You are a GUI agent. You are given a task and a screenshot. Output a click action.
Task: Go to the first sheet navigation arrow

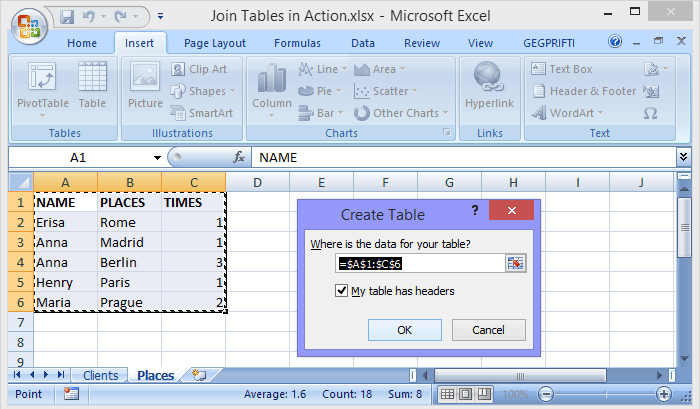pos(17,375)
